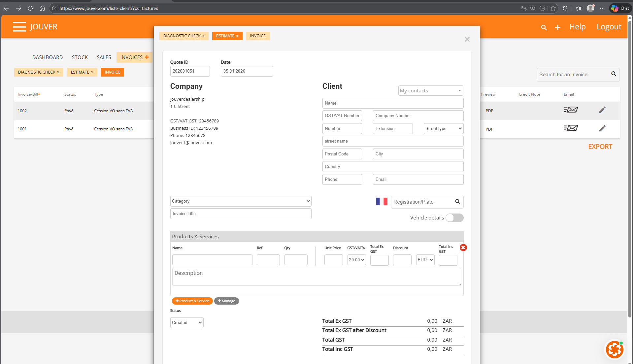Open the JOUVER hamburger menu

(x=19, y=26)
